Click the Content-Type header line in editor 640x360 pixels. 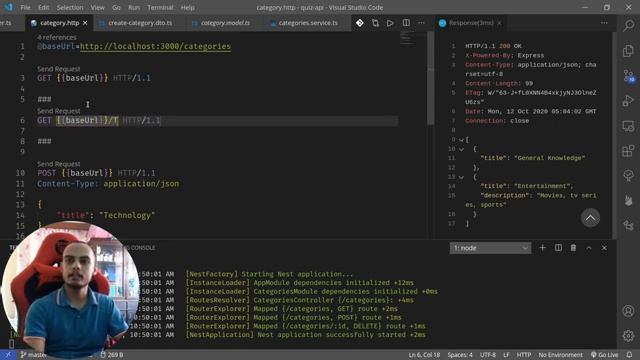tap(108, 184)
